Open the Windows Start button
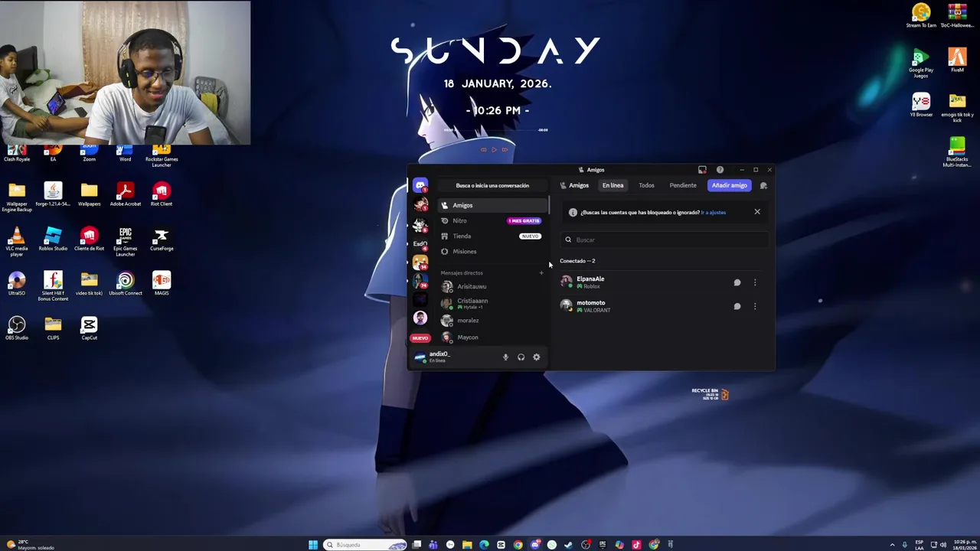Screen dimensions: 980x551 (x=313, y=545)
